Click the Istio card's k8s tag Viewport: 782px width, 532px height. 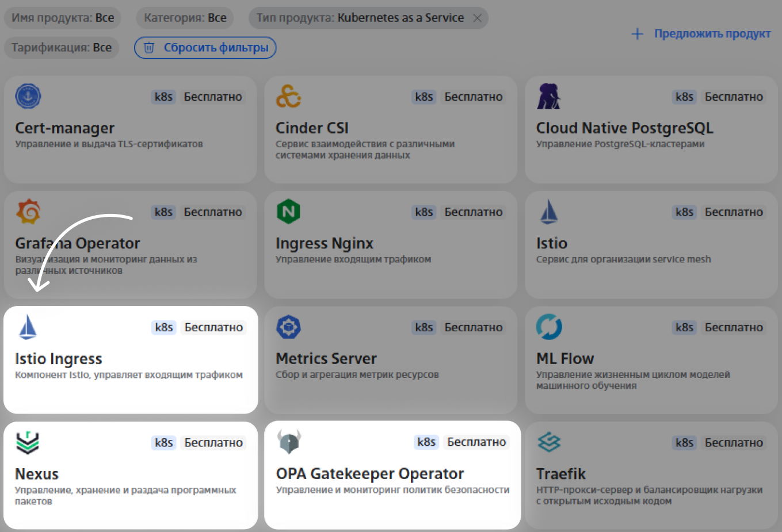(x=684, y=212)
